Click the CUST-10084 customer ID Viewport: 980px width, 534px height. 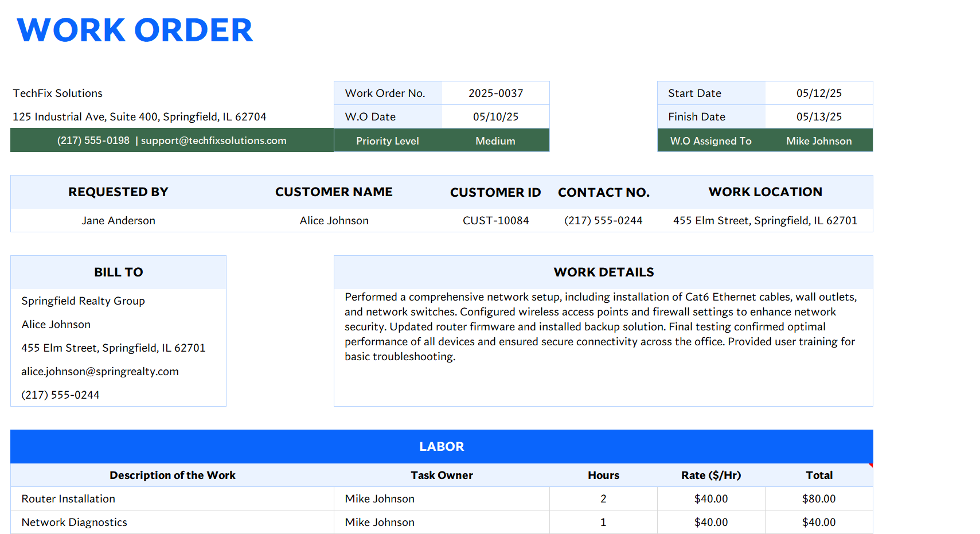click(x=496, y=221)
